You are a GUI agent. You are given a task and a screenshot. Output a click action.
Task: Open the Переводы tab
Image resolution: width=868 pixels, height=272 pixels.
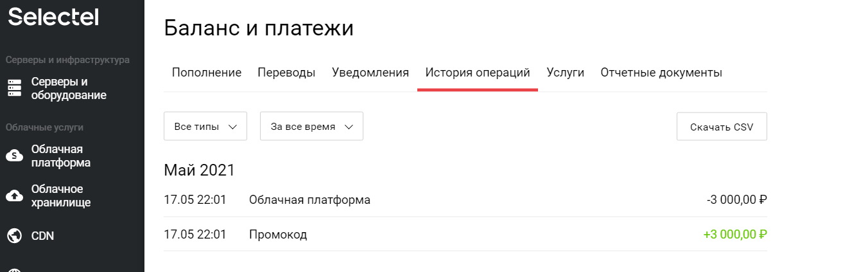pos(286,73)
